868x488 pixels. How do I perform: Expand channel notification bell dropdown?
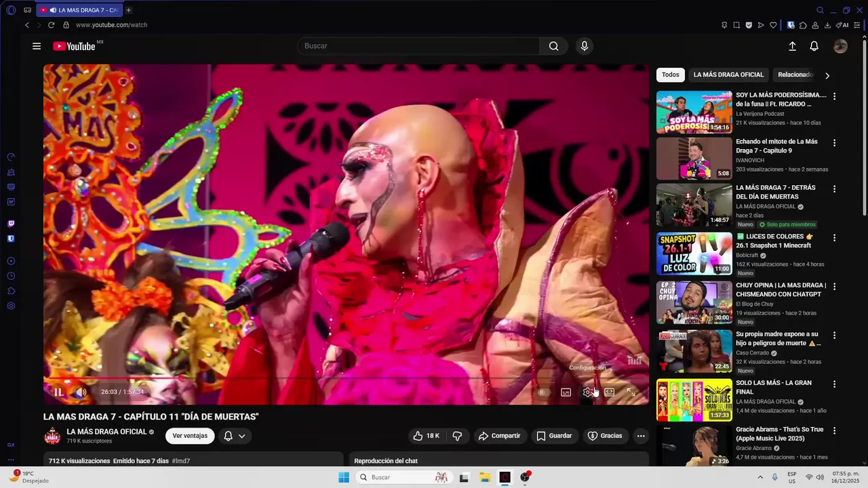pos(235,436)
